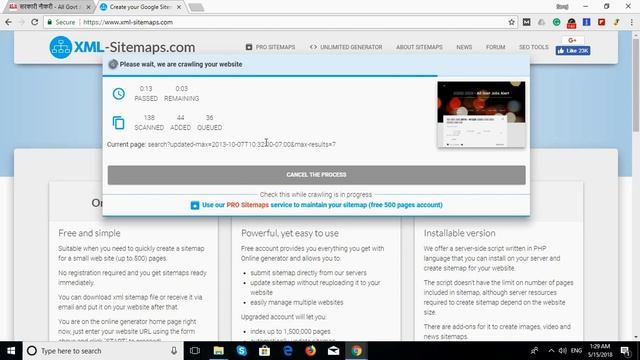Open a new browser tab
640x360 pixels.
click(196, 7)
